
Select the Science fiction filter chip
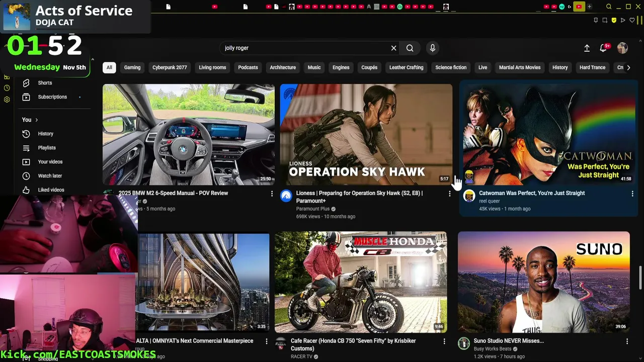point(451,67)
